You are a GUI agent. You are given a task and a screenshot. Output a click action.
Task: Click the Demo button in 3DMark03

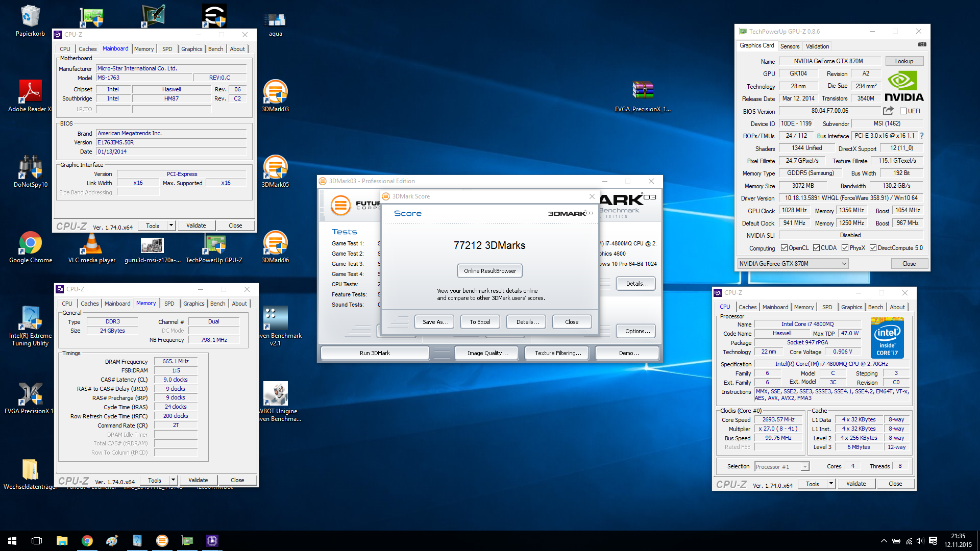[628, 353]
